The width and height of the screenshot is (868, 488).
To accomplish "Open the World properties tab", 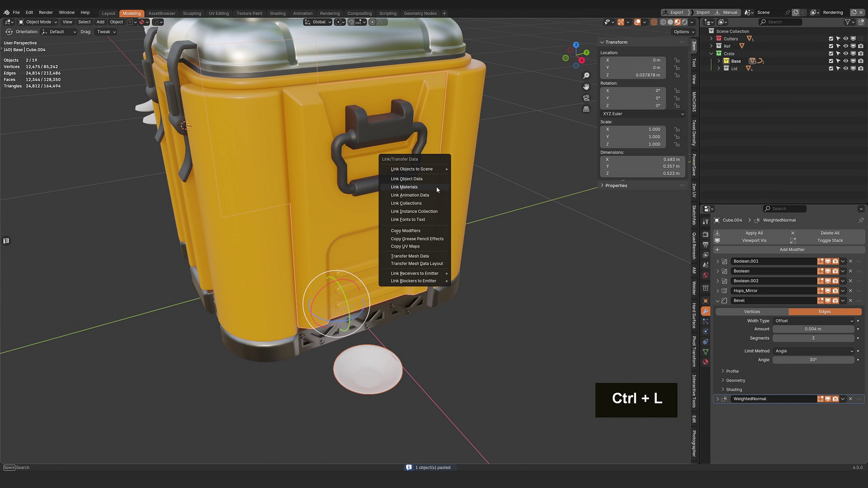I will point(705,275).
